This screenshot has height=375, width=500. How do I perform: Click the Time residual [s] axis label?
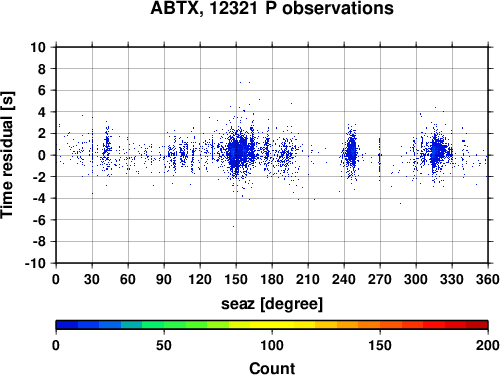(7, 155)
